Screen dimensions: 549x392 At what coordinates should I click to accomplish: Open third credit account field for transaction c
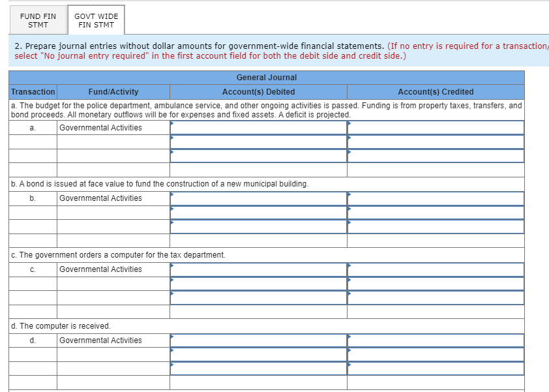[436, 298]
